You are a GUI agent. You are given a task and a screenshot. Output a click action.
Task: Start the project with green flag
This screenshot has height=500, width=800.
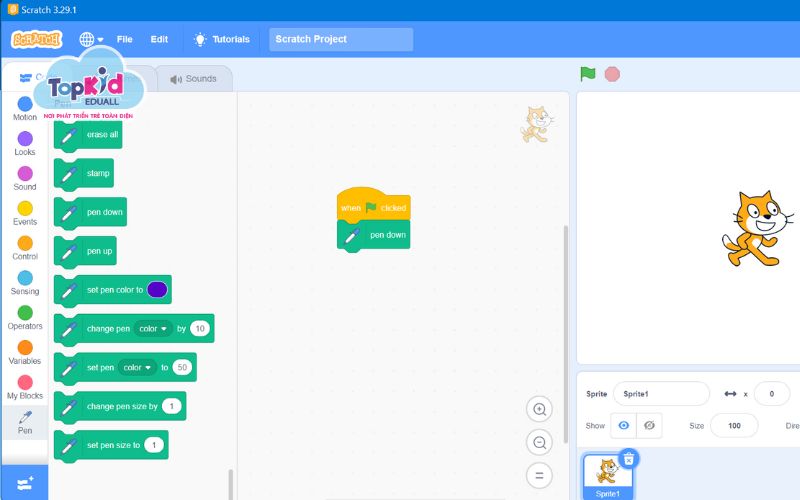(588, 74)
